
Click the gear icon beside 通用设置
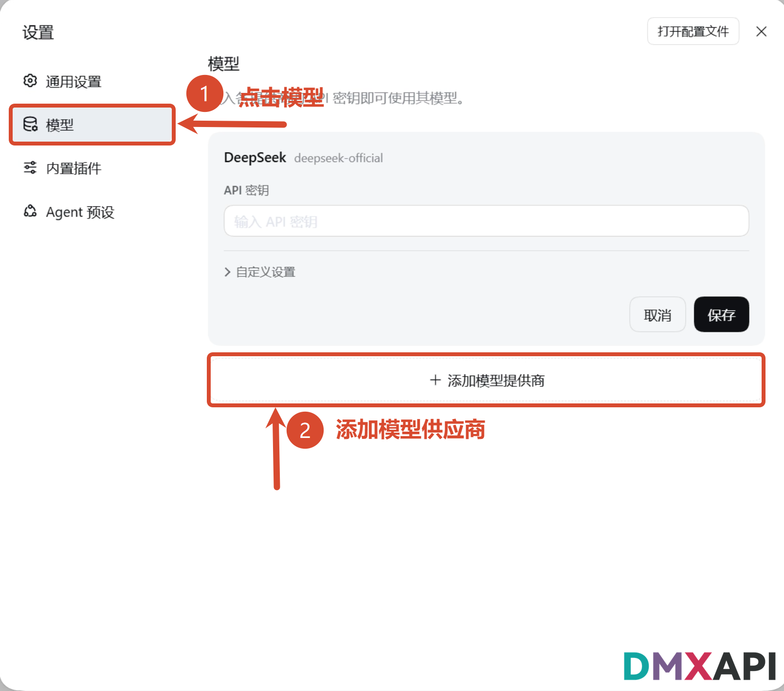coord(30,81)
